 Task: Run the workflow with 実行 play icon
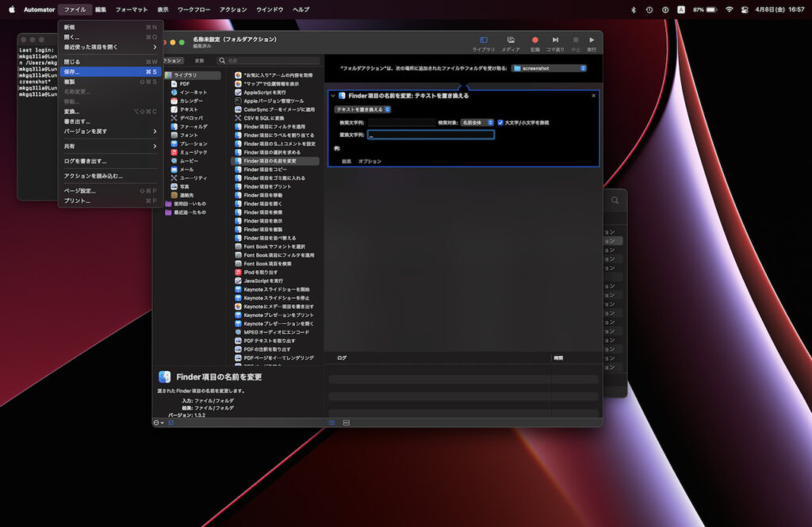click(592, 40)
